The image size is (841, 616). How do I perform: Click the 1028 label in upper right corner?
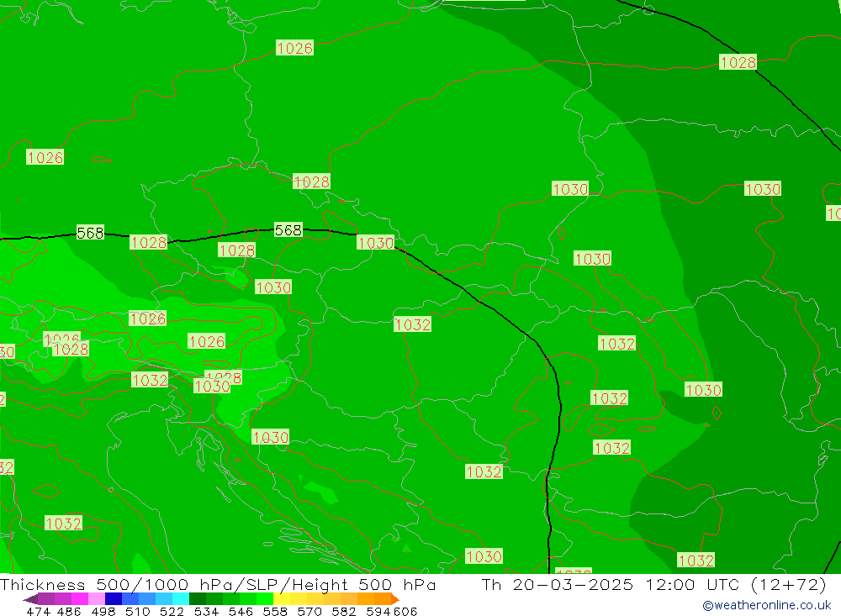tap(738, 63)
